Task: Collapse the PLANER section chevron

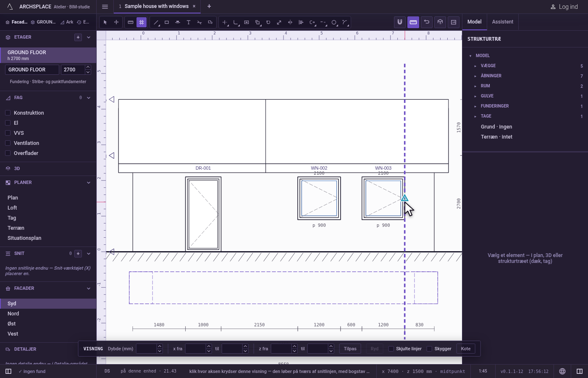Action: click(89, 183)
